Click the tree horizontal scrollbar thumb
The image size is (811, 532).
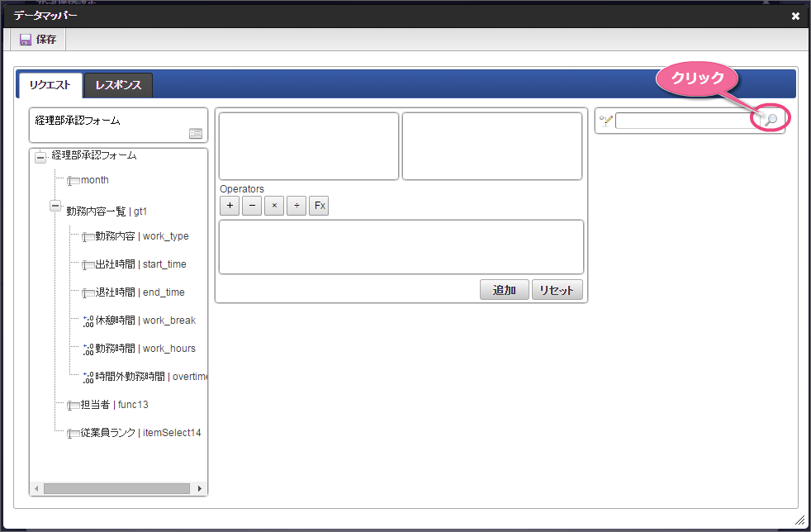[117, 488]
